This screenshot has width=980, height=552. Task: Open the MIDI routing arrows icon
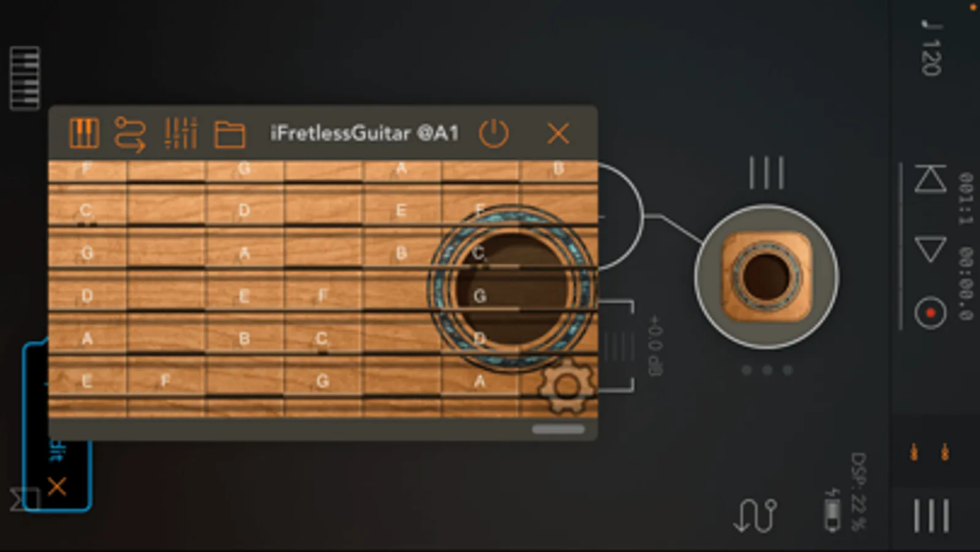pos(130,134)
